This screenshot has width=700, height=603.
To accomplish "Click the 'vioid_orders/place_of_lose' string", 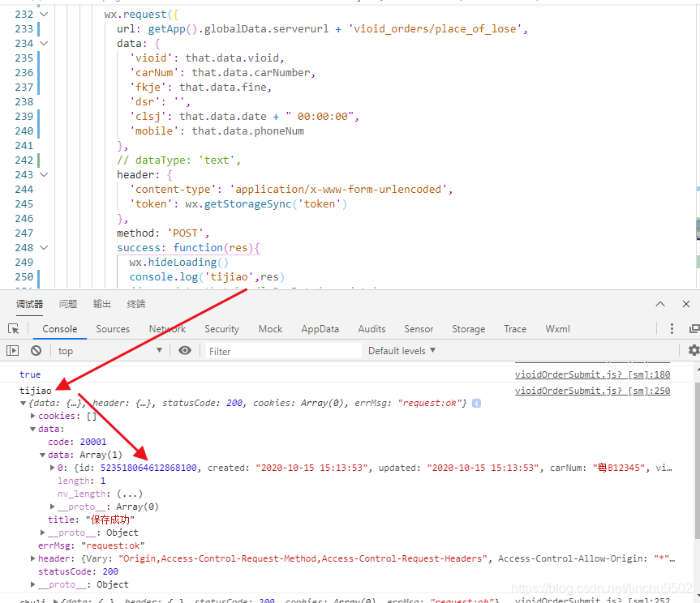I will click(x=437, y=29).
